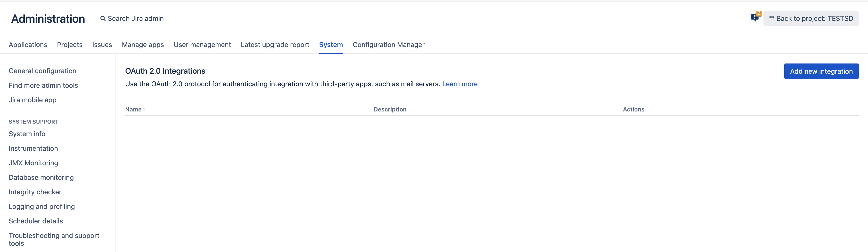Click the Actions column header
Screen dimensions: 868x252
pyautogui.click(x=633, y=109)
